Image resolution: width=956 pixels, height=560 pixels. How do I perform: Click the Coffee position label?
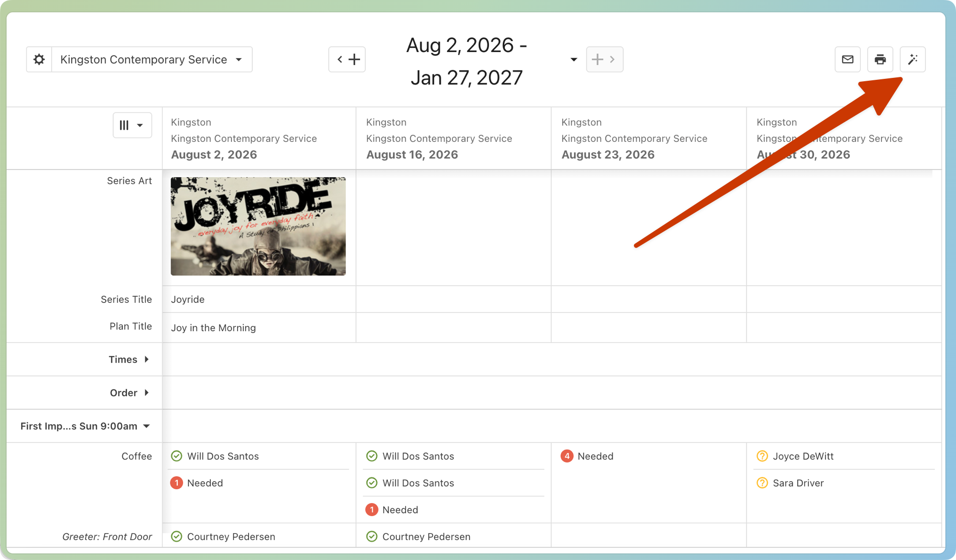point(137,456)
